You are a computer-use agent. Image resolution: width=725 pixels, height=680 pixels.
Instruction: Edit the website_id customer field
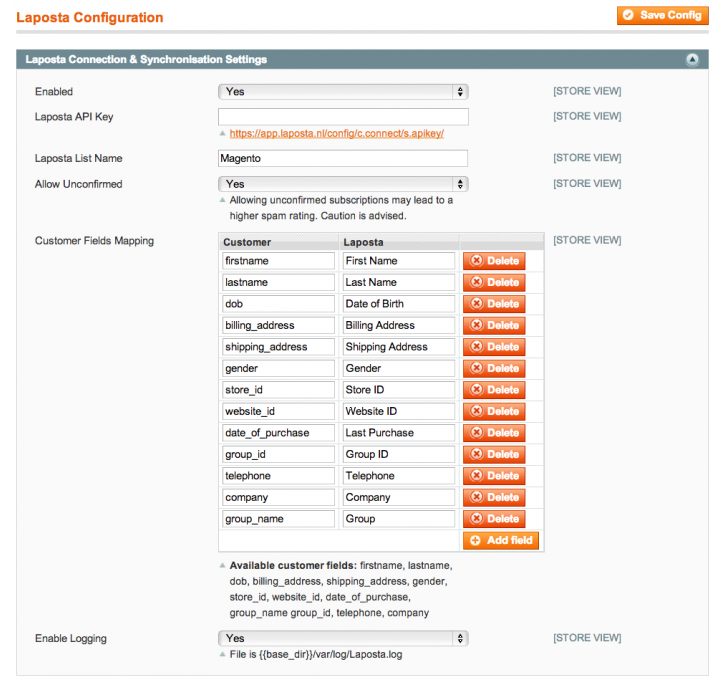pos(278,411)
